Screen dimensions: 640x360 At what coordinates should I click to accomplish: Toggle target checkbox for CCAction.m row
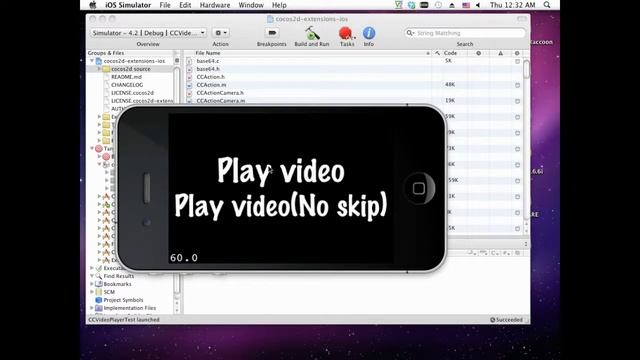[517, 85]
